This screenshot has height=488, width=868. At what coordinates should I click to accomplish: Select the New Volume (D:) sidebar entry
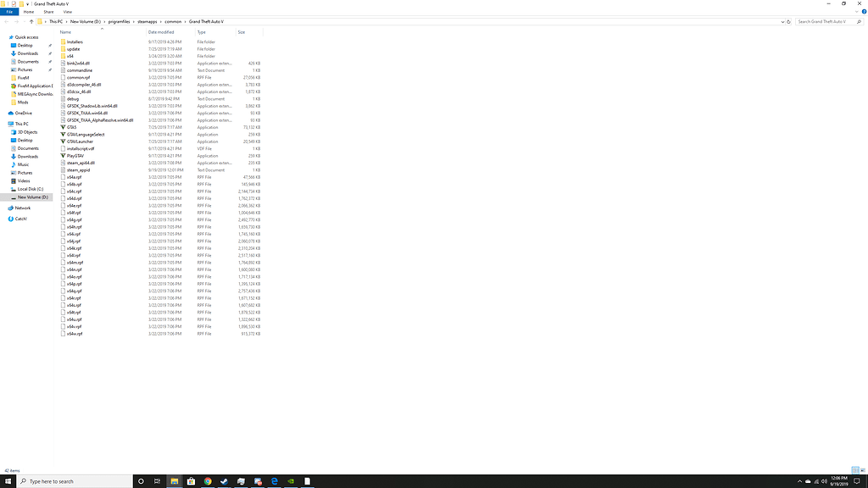coord(28,197)
